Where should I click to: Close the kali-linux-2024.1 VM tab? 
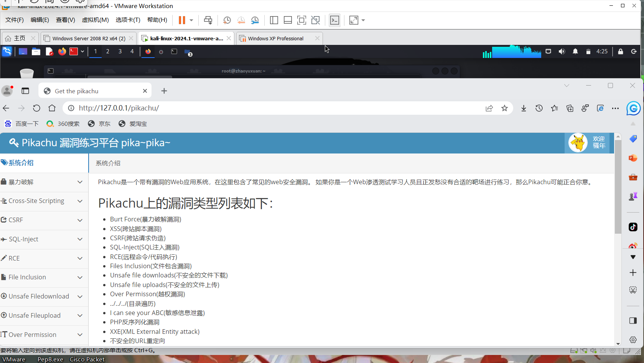tap(229, 38)
